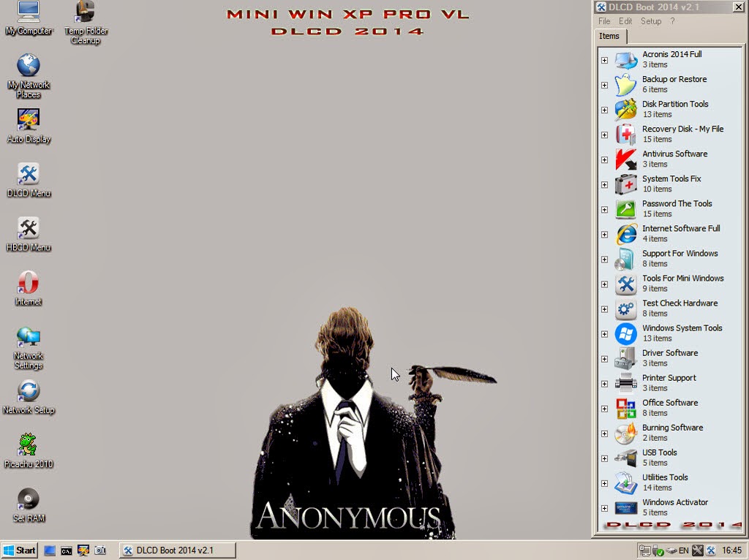Open the Setup menu in DLCD Boot
This screenshot has width=749, height=560.
(x=651, y=21)
